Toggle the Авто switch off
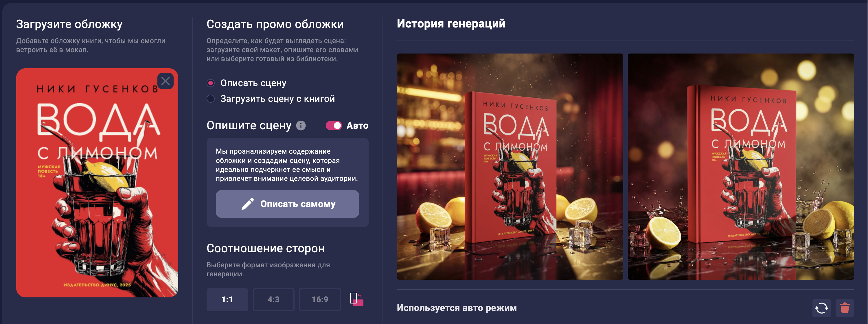The height and width of the screenshot is (324, 868). [334, 126]
